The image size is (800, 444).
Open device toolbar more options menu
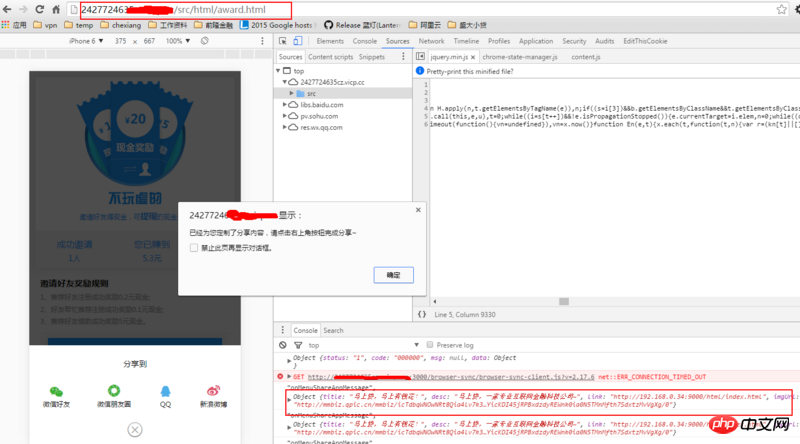tap(262, 41)
